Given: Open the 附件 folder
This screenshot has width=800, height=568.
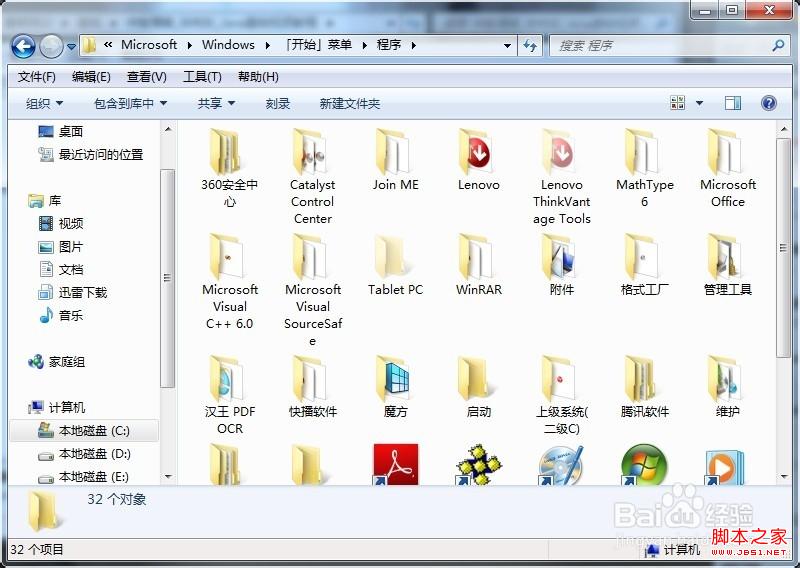Looking at the screenshot, I should pos(562,265).
